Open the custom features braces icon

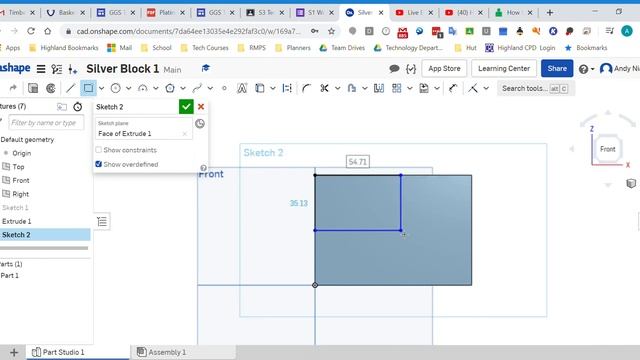click(411, 69)
